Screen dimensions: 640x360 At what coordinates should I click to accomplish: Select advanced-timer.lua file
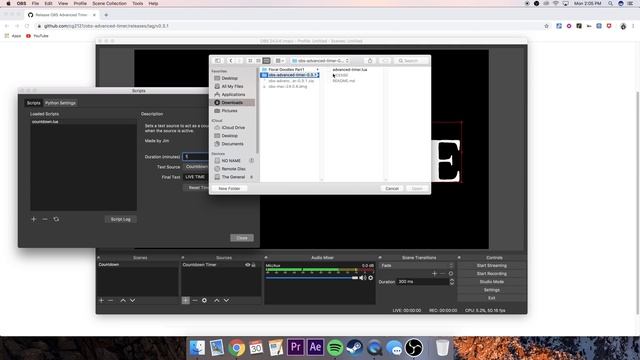click(x=350, y=70)
